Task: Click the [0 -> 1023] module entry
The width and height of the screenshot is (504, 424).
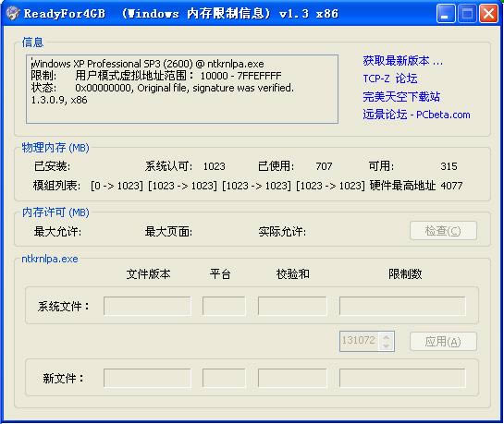Action: (117, 186)
